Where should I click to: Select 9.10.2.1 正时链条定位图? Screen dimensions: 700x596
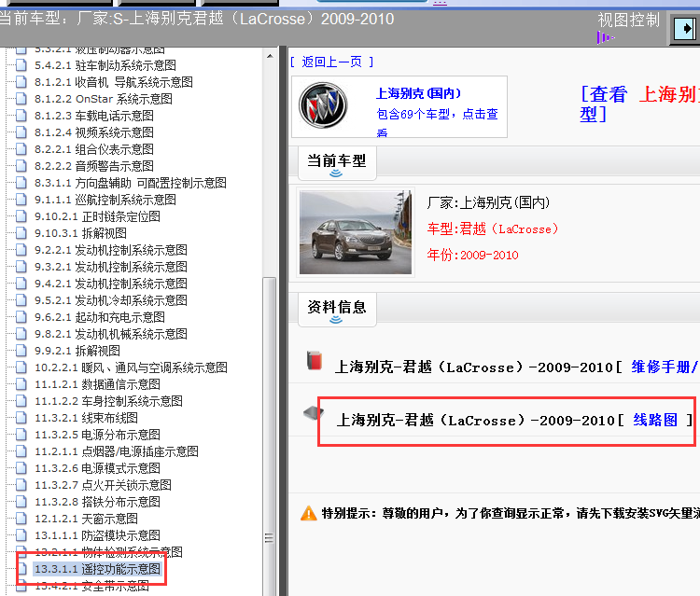97,216
